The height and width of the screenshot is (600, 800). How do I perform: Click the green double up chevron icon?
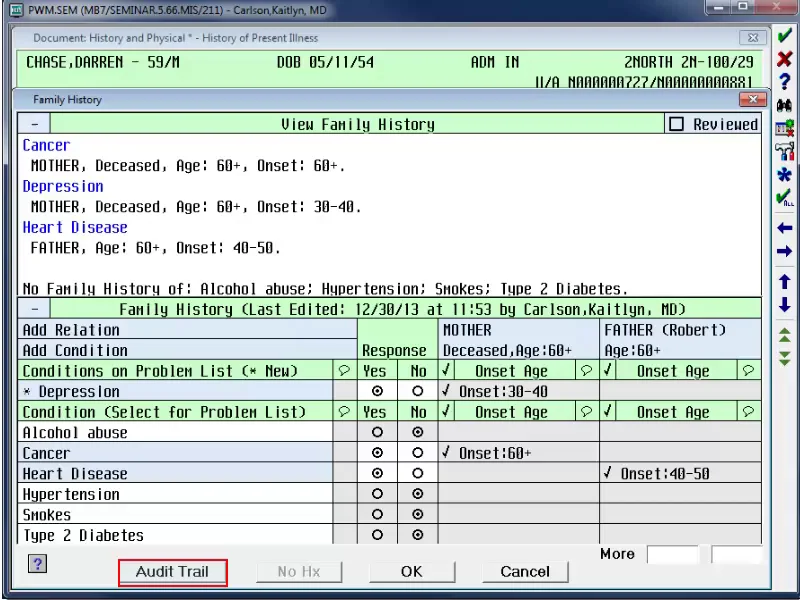coord(784,336)
